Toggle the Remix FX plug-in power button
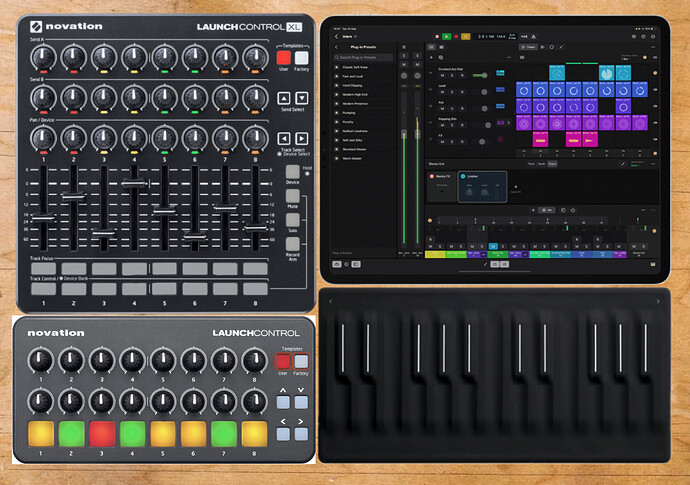Image resolution: width=690 pixels, height=485 pixels. [432, 176]
